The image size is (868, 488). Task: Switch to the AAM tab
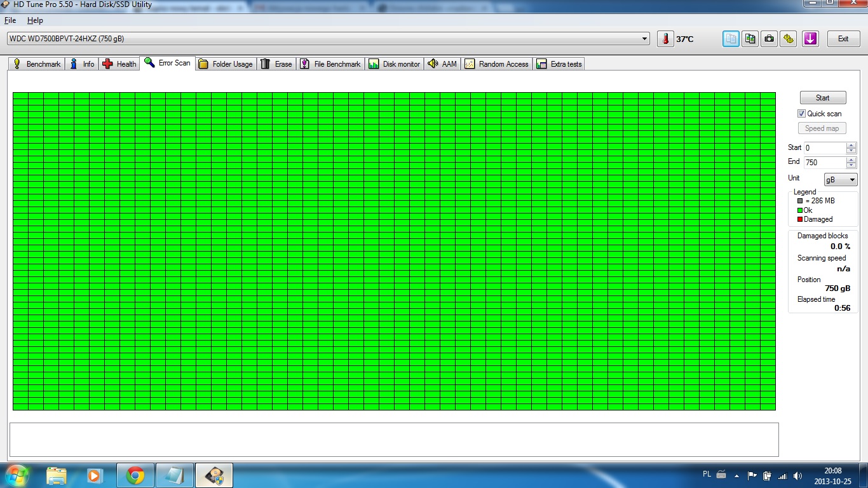442,64
